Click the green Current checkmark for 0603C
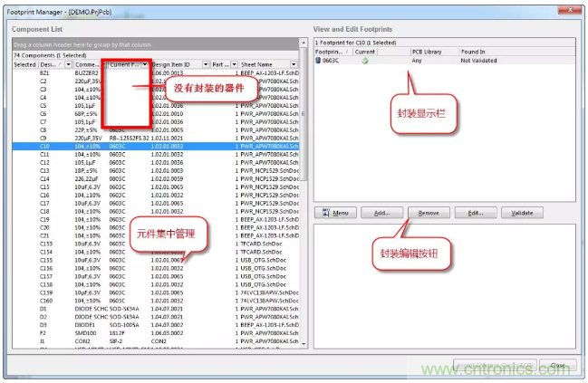 [x=364, y=62]
